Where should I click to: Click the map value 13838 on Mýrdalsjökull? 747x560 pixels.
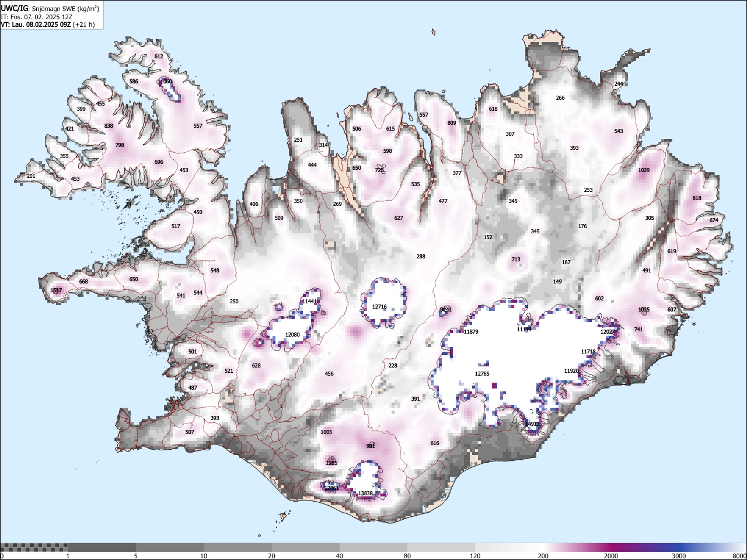365,494
